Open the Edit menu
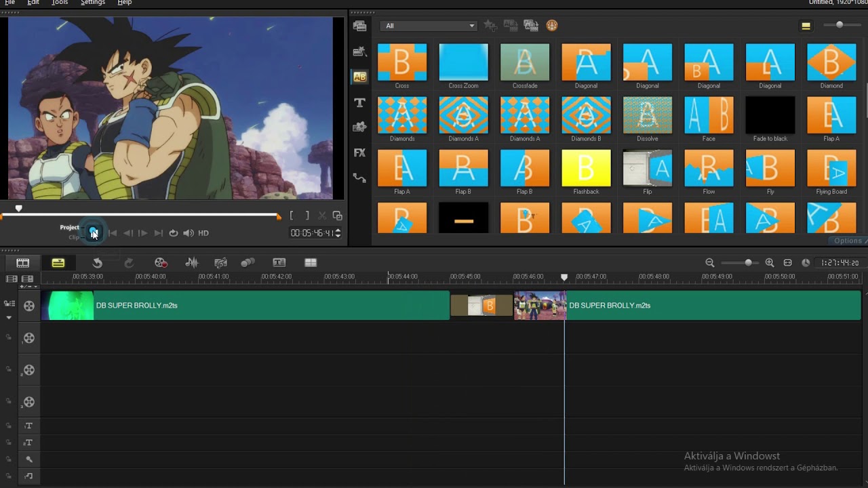 pos(33,3)
